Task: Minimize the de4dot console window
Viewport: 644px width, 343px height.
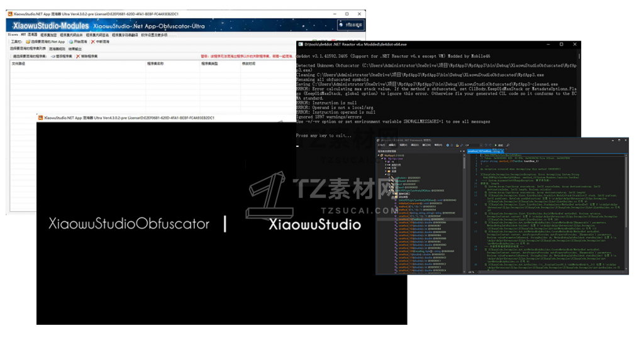Action: coord(548,45)
